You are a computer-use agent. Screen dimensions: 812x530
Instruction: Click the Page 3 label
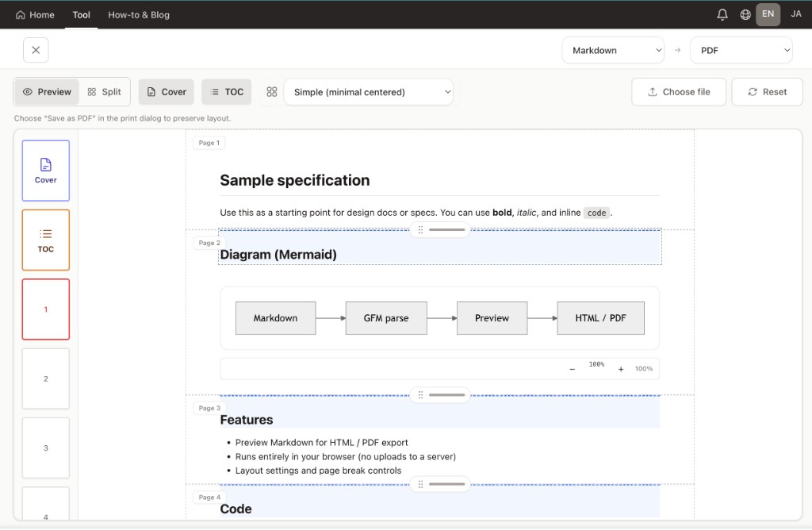coord(209,408)
